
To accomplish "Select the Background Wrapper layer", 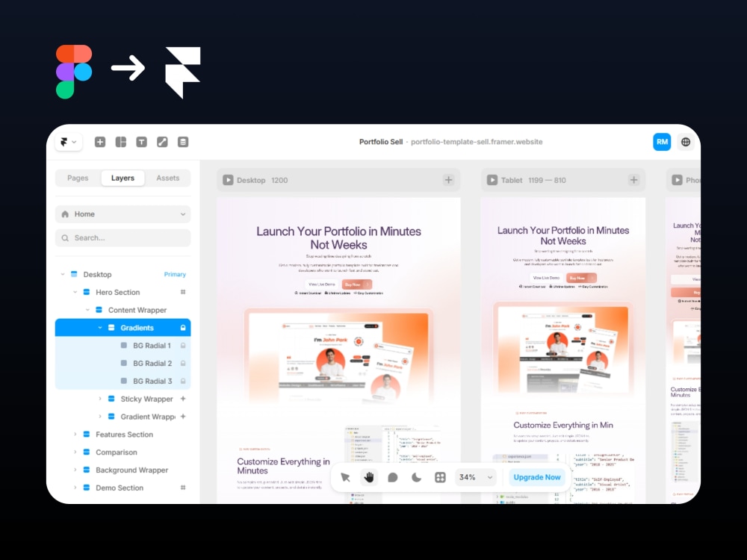I will (123, 470).
